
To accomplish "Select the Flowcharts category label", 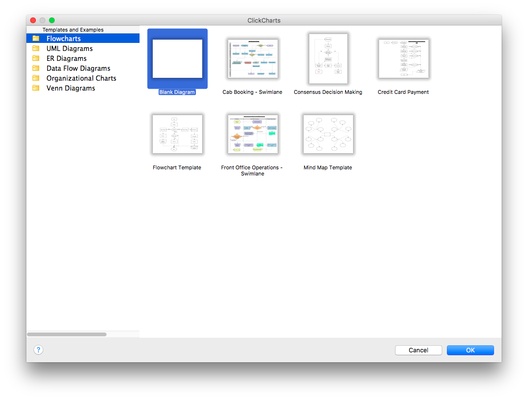I will (x=64, y=38).
